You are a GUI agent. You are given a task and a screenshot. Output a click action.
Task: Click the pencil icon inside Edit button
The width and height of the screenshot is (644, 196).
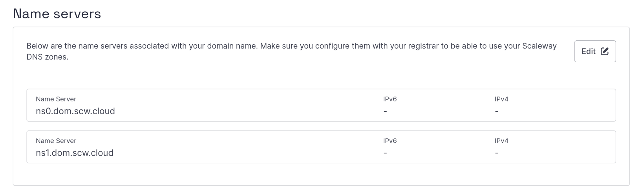(604, 51)
